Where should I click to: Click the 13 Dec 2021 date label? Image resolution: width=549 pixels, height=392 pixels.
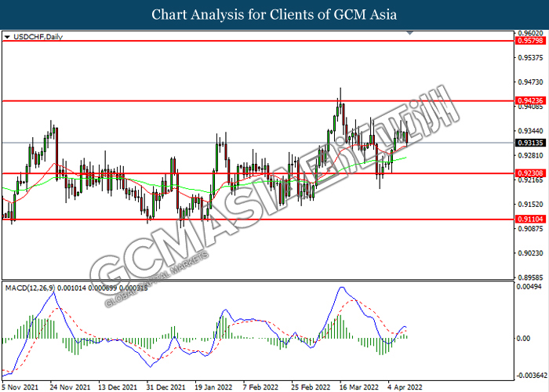[x=116, y=387]
